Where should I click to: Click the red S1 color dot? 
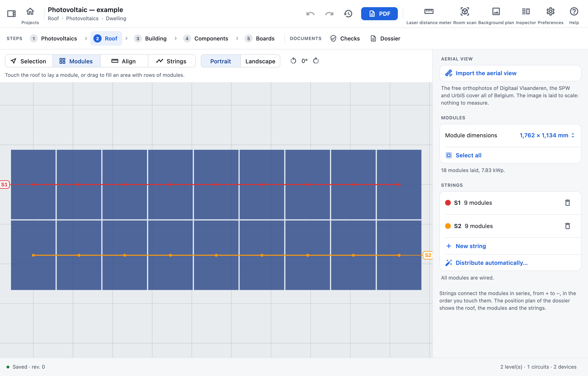448,203
